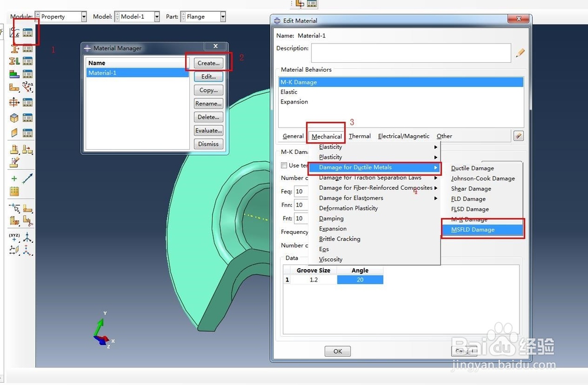Click the Feq input field
Image resolution: width=588 pixels, height=385 pixels.
click(x=301, y=192)
